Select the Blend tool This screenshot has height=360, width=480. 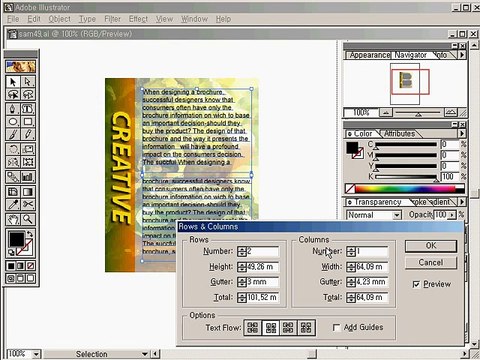pyautogui.click(x=13, y=177)
